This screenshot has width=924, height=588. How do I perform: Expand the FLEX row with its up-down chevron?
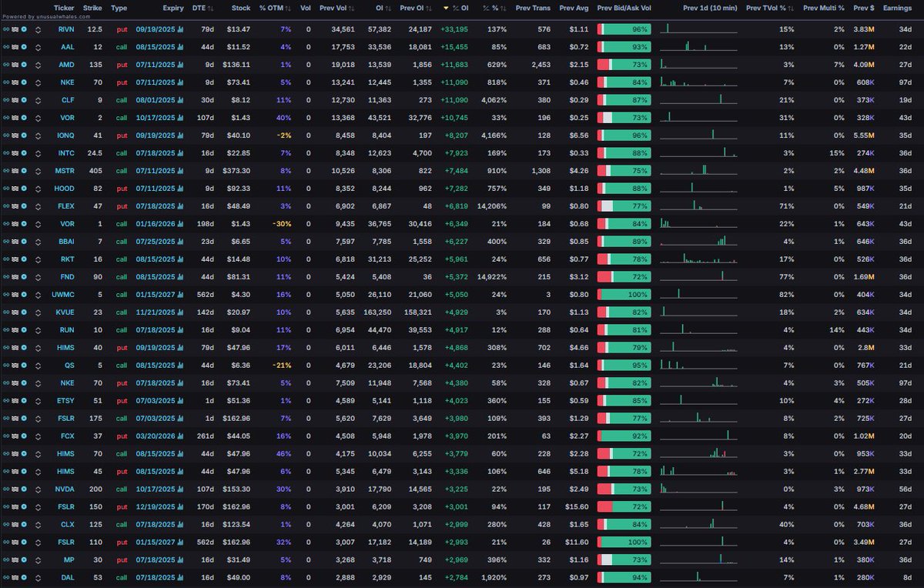click(x=38, y=205)
